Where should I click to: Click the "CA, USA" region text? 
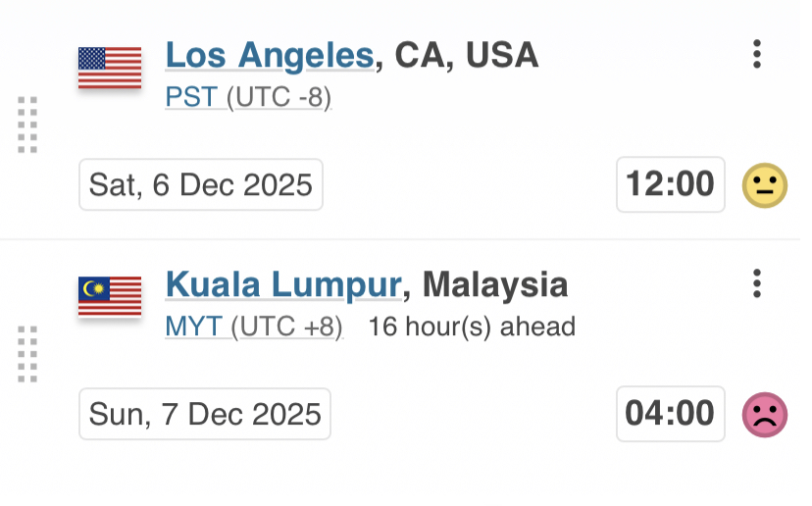pyautogui.click(x=467, y=55)
